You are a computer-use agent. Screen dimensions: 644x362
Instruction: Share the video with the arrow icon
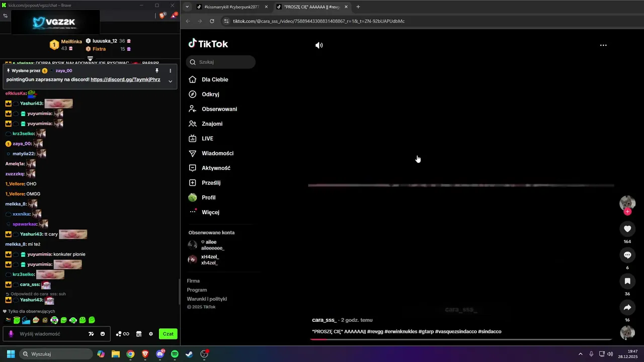coord(627,307)
